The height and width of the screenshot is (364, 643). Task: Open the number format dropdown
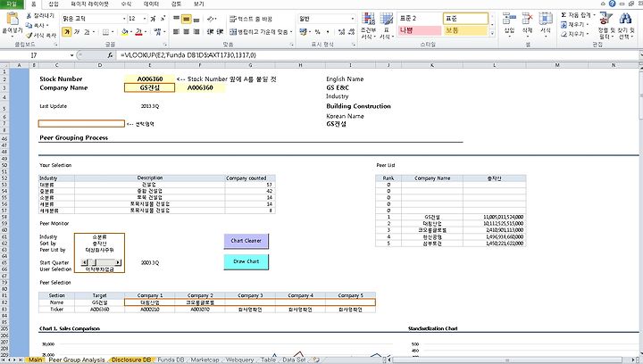point(352,19)
